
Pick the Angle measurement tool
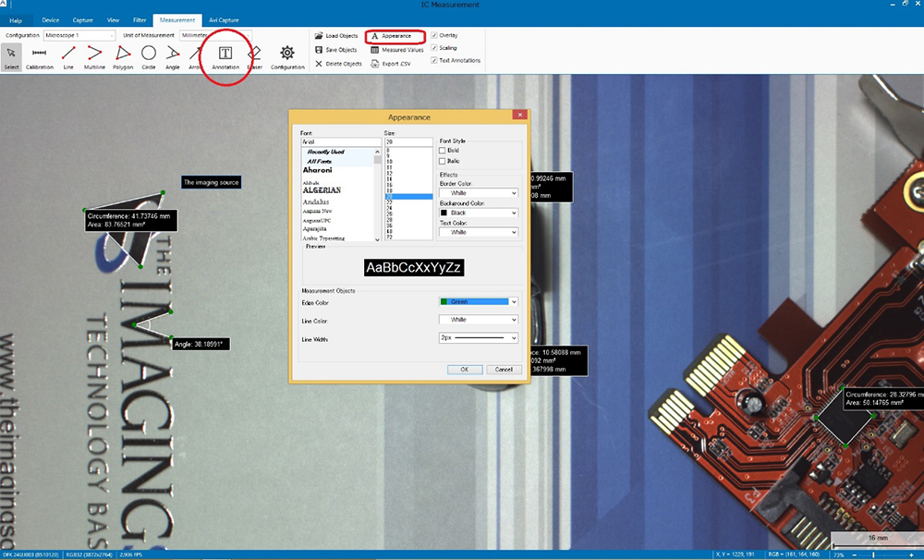pyautogui.click(x=173, y=57)
